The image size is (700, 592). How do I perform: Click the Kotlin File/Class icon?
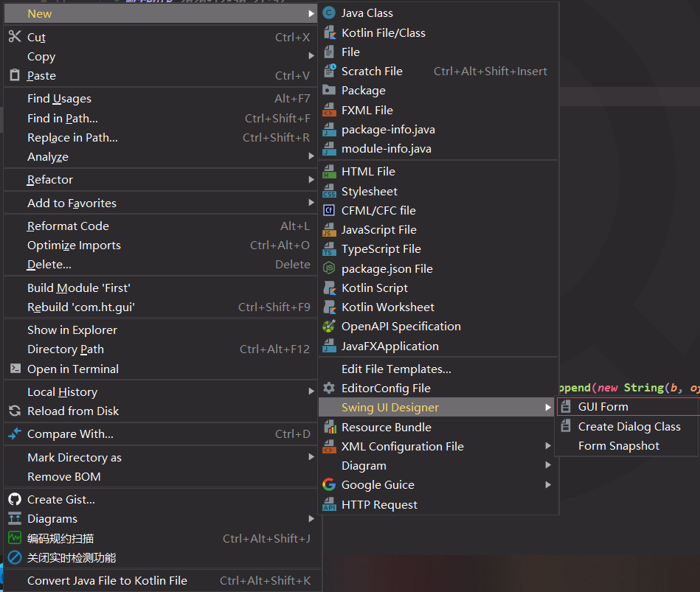pos(329,32)
